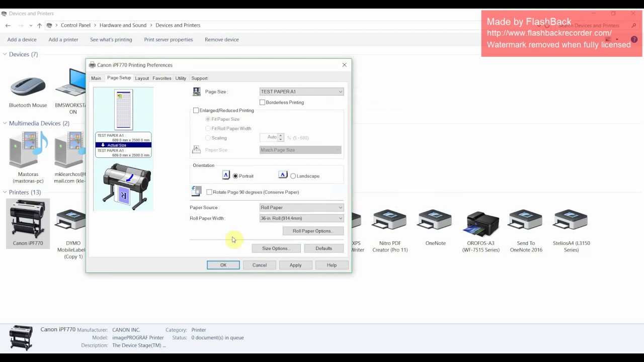The width and height of the screenshot is (644, 362).
Task: Go back with the Explorer back arrow
Action: coord(8,25)
